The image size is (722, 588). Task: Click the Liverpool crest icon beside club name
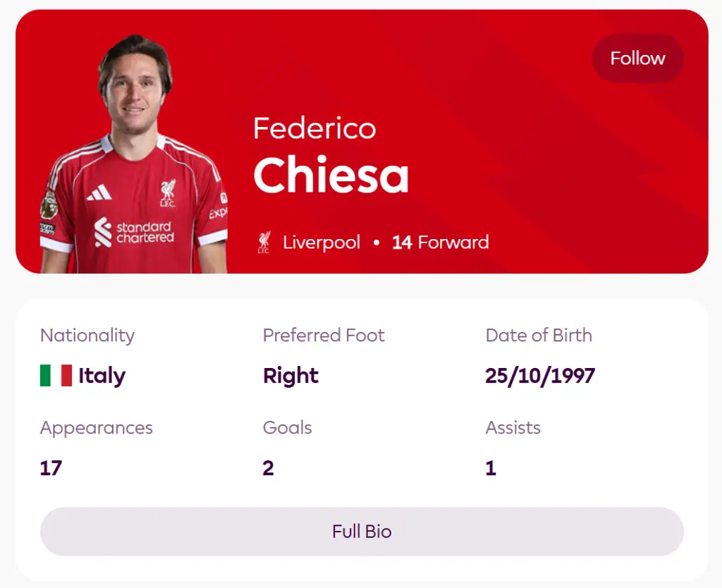[x=264, y=243]
